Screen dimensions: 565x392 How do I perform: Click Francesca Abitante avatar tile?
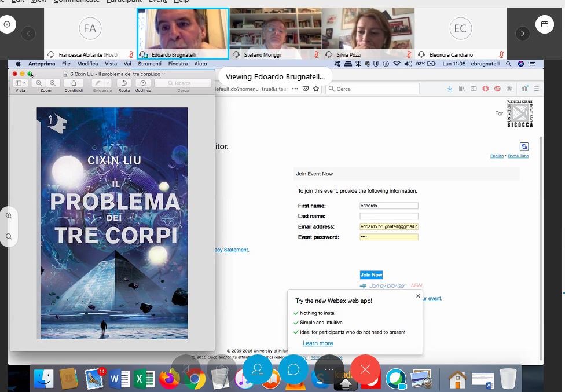pyautogui.click(x=90, y=34)
